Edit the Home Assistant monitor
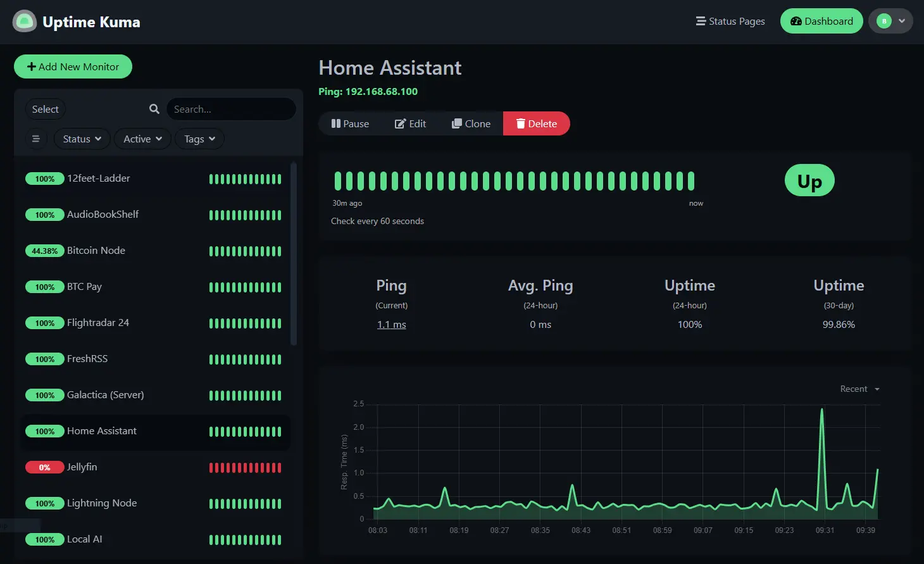The height and width of the screenshot is (564, 924). pyautogui.click(x=410, y=123)
